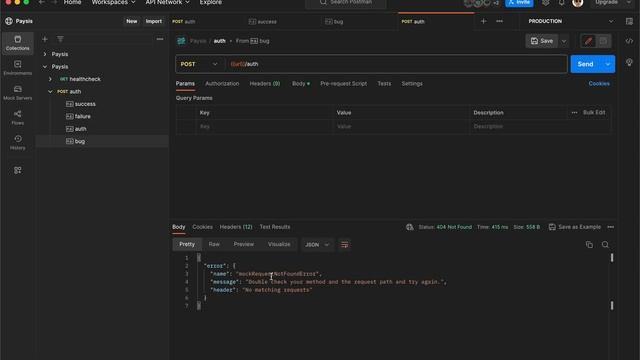Go to Home in the header
The image size is (640, 360).
coord(72,2)
